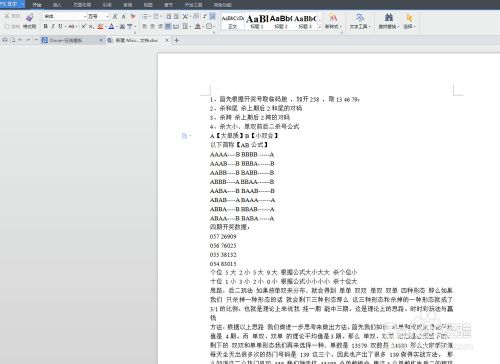
Task: Expand the styles gallery list
Action: [320, 26]
